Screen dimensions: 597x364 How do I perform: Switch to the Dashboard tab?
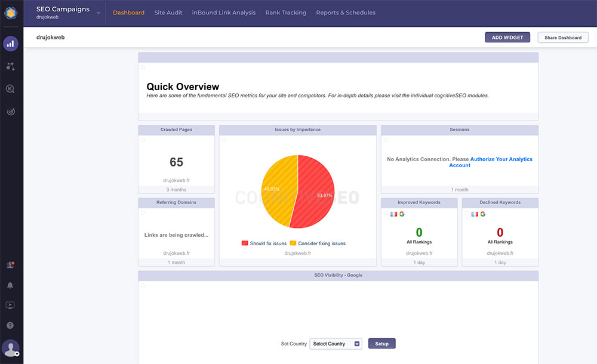(129, 13)
